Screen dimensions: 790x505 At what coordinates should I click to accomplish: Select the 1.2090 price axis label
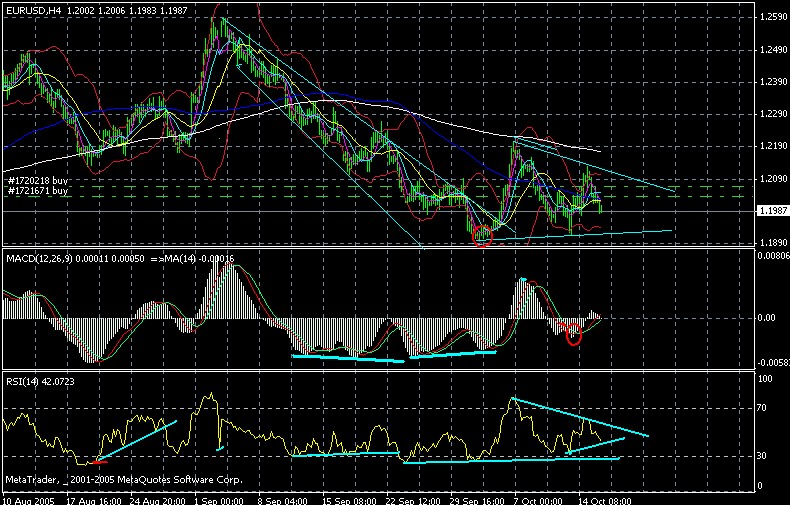[770, 180]
